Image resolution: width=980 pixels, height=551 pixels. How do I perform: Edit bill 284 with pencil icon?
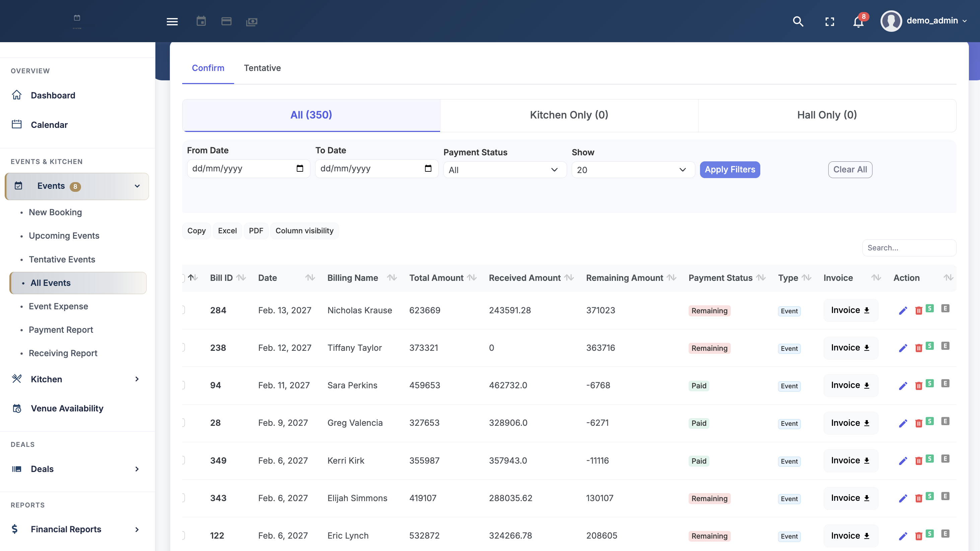903,311
